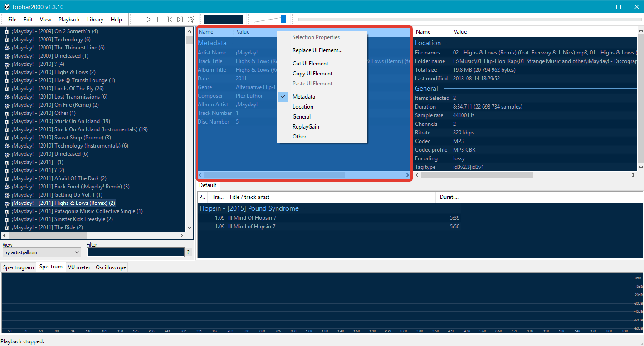Open the Playback menu
The height and width of the screenshot is (346, 644).
(x=69, y=20)
